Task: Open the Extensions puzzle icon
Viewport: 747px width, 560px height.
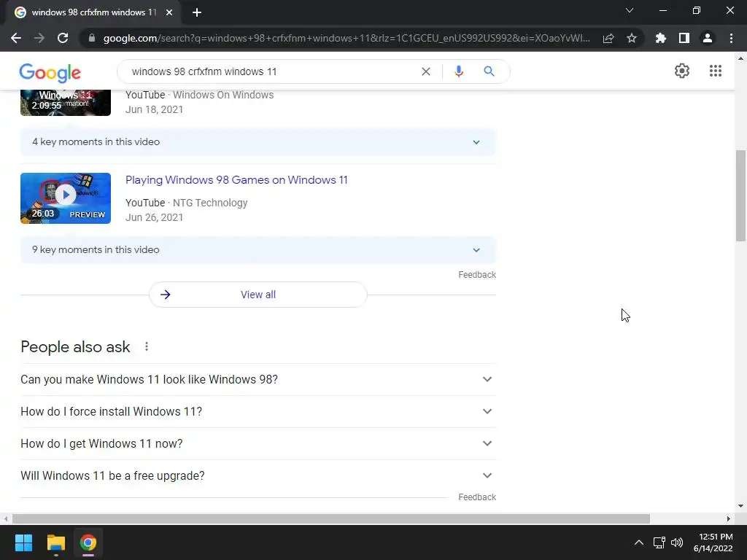Action: 661,38
